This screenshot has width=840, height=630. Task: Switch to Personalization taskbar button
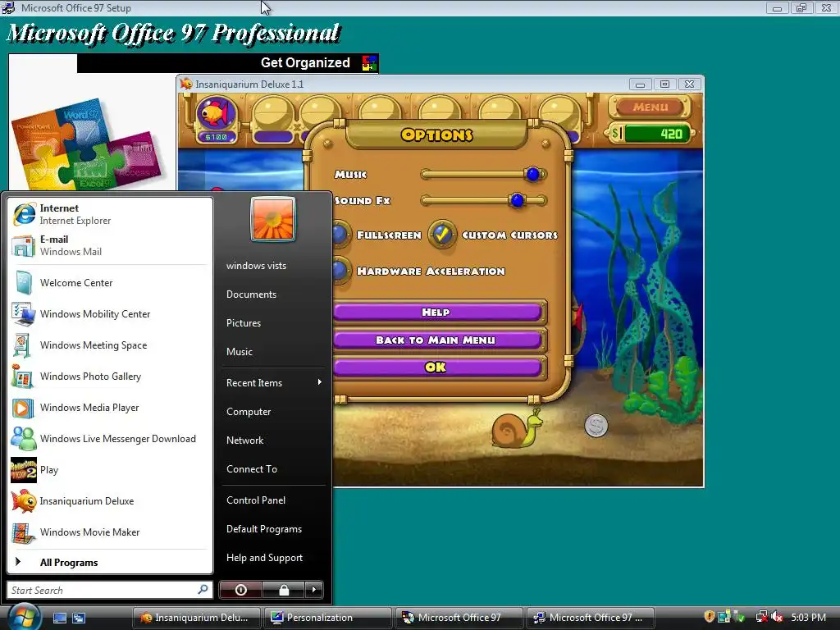[x=328, y=617]
